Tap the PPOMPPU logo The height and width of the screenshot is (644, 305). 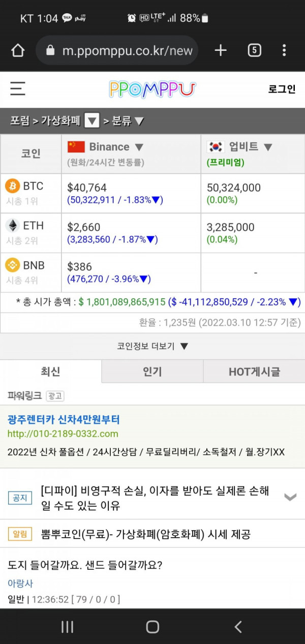click(x=152, y=89)
